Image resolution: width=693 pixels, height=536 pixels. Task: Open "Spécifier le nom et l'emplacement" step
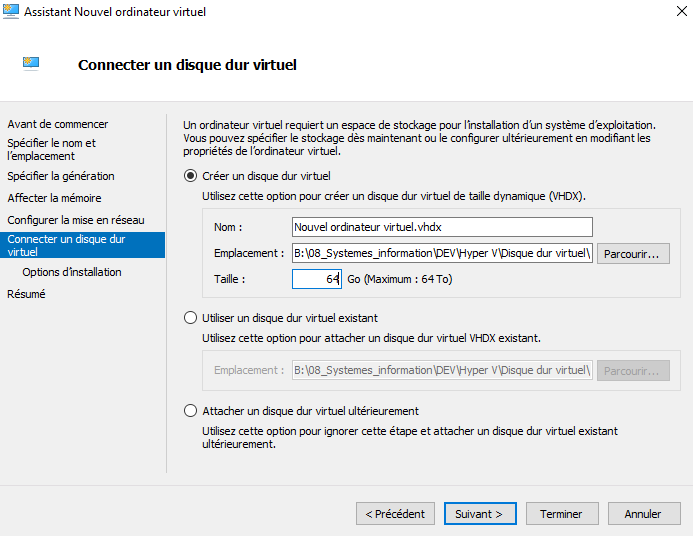click(x=52, y=149)
